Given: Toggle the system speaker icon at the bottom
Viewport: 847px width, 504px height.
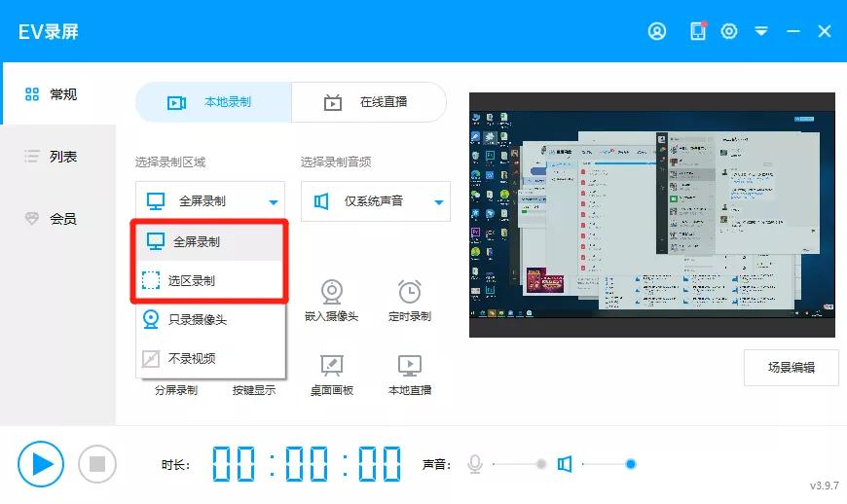Looking at the screenshot, I should tap(565, 464).
